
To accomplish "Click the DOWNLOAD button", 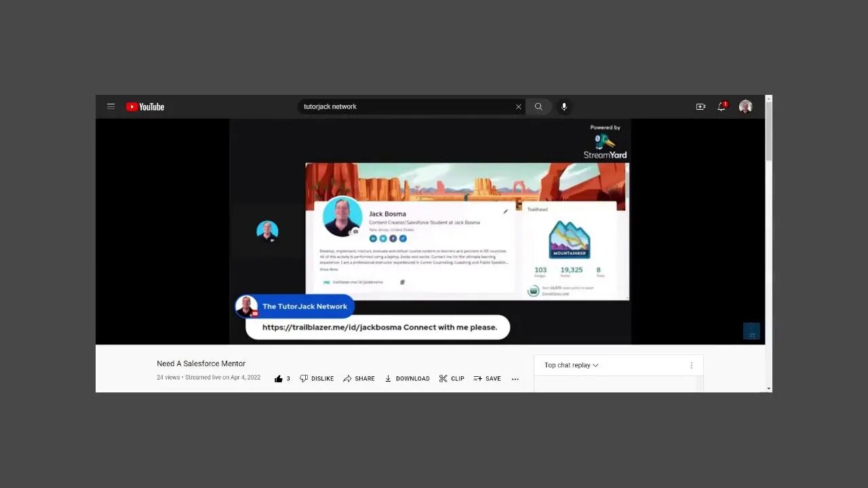I will (x=407, y=379).
